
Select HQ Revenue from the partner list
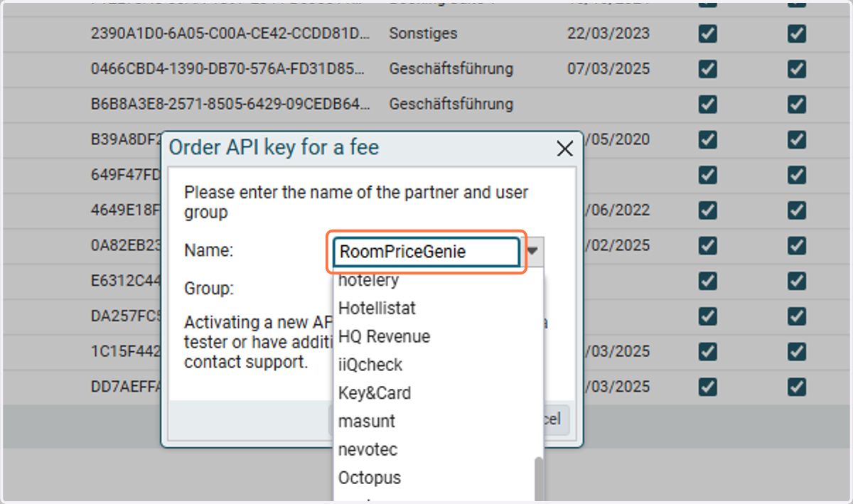[x=384, y=336]
